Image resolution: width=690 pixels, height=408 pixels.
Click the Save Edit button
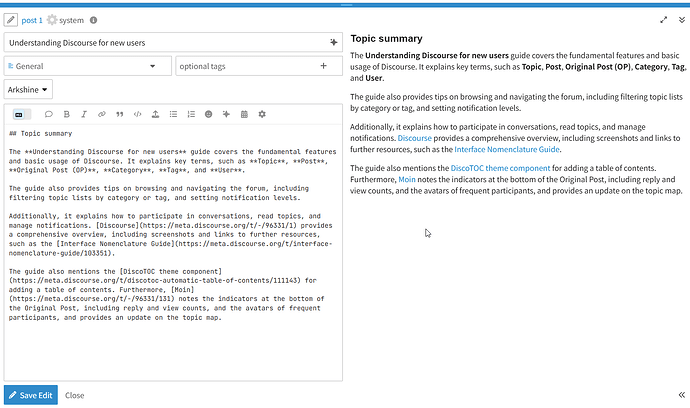31,395
